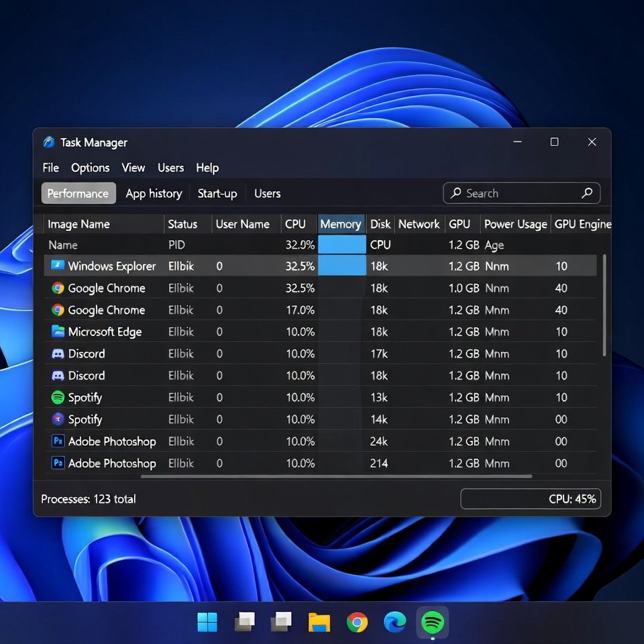The height and width of the screenshot is (644, 644).
Task: Switch to the App history tab
Action: pos(154,193)
